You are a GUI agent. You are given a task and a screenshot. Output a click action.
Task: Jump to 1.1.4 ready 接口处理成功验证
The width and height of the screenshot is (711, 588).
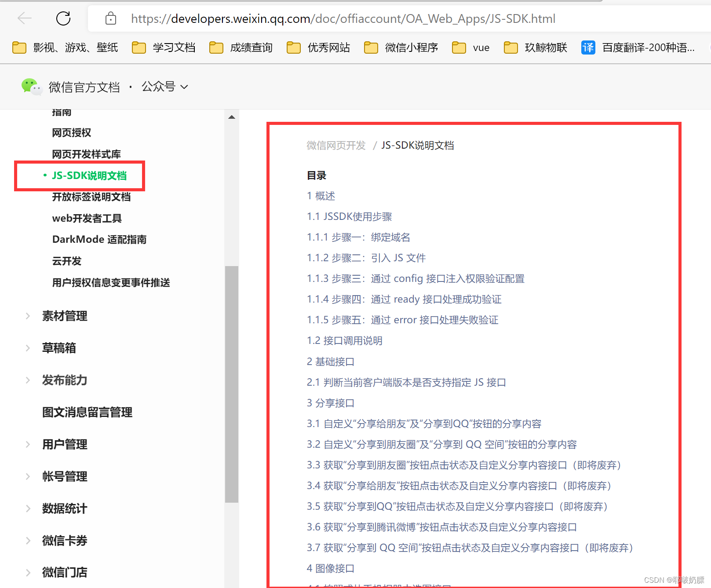click(x=404, y=299)
